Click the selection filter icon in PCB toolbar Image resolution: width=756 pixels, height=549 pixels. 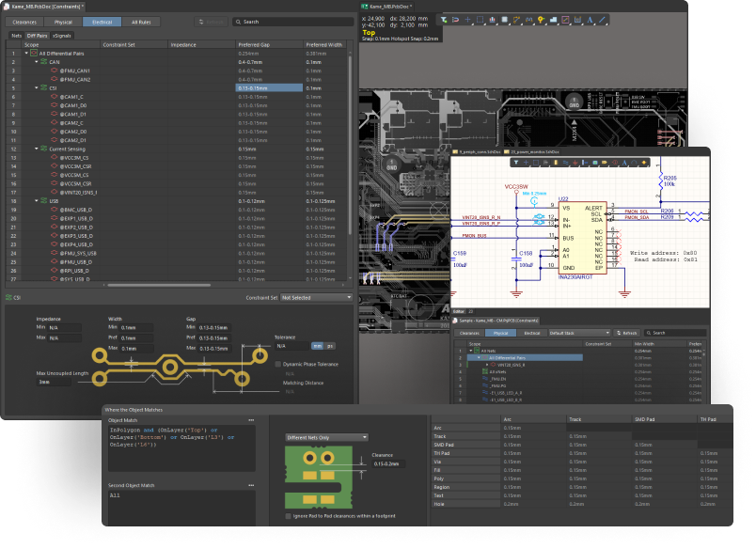(x=445, y=19)
